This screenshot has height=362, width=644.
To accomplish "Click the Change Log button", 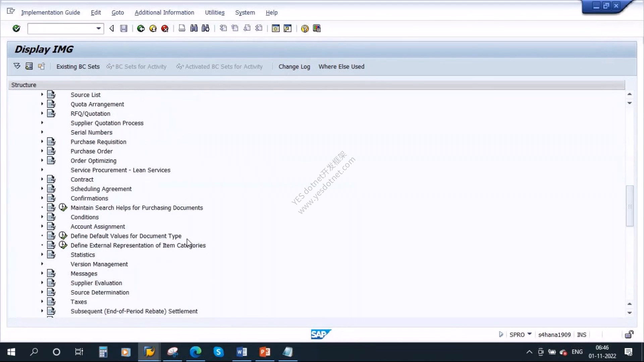I will click(x=294, y=66).
